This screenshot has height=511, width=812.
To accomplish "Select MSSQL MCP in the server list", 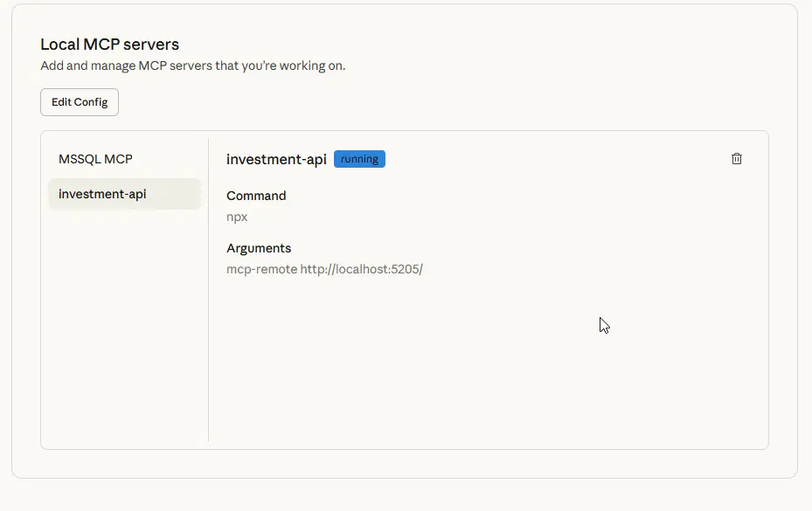I will click(95, 159).
